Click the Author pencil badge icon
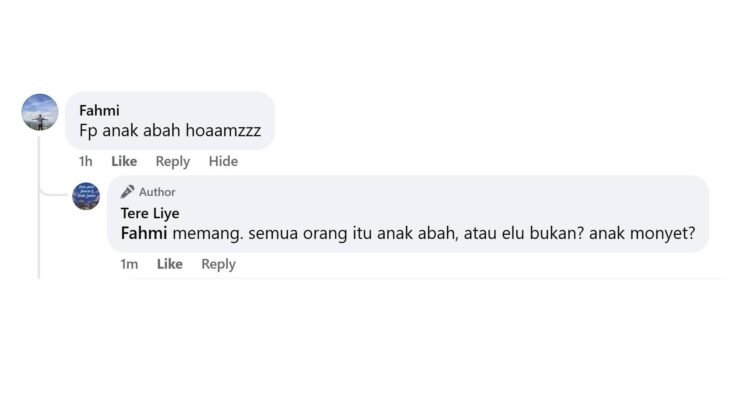 pyautogui.click(x=127, y=192)
